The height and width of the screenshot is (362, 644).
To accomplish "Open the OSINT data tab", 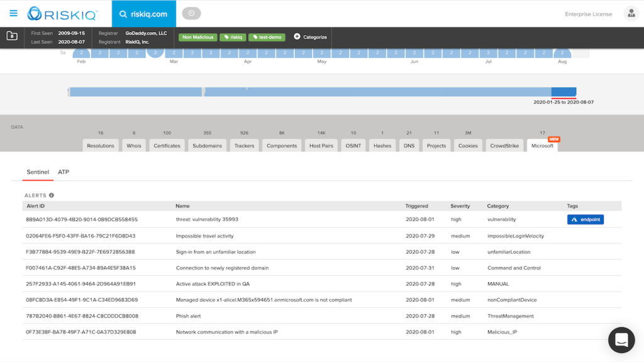I will click(353, 146).
